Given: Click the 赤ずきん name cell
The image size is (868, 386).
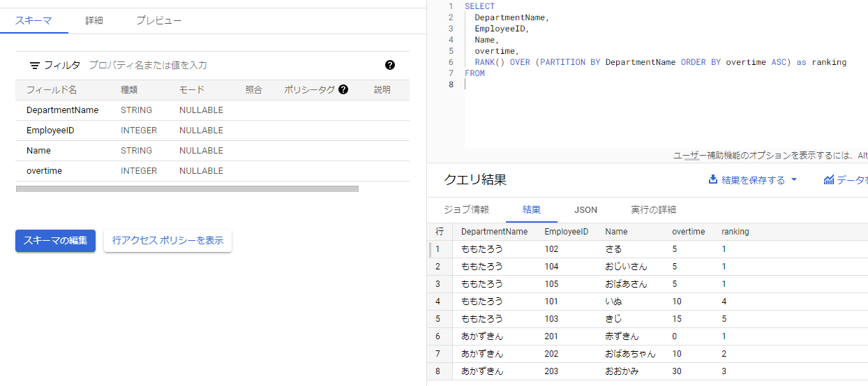Looking at the screenshot, I should point(622,336).
